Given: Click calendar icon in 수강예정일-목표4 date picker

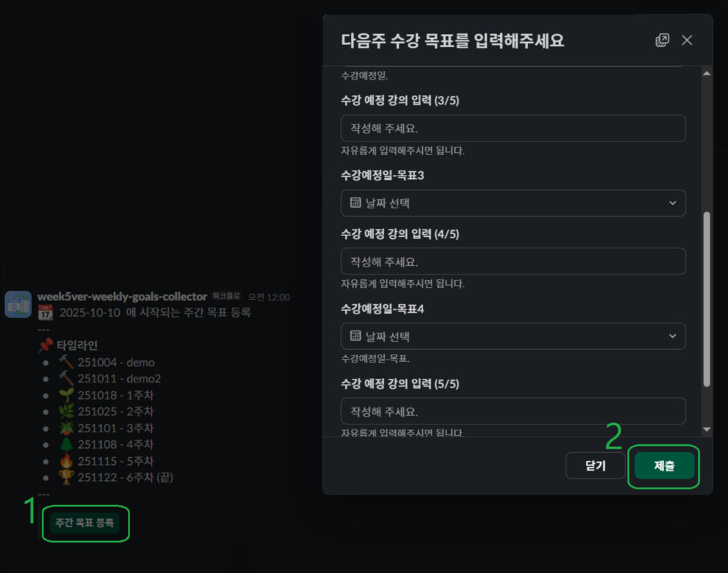Looking at the screenshot, I should click(x=355, y=336).
